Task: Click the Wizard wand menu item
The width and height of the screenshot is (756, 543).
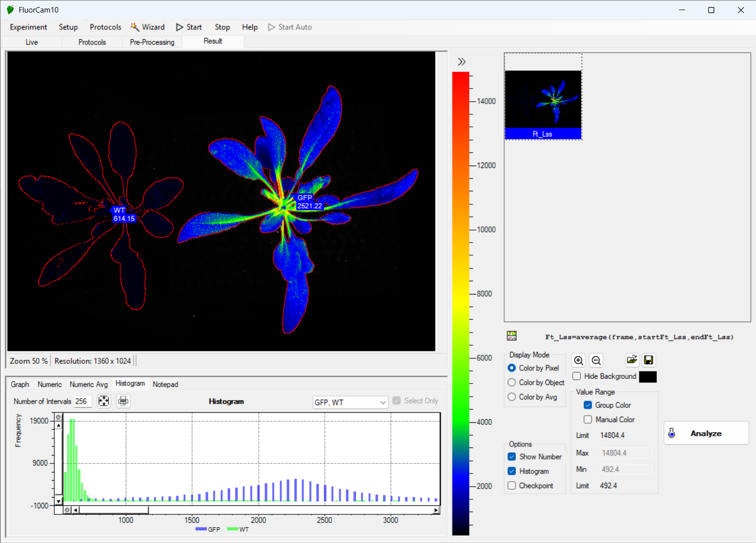Action: coord(148,27)
